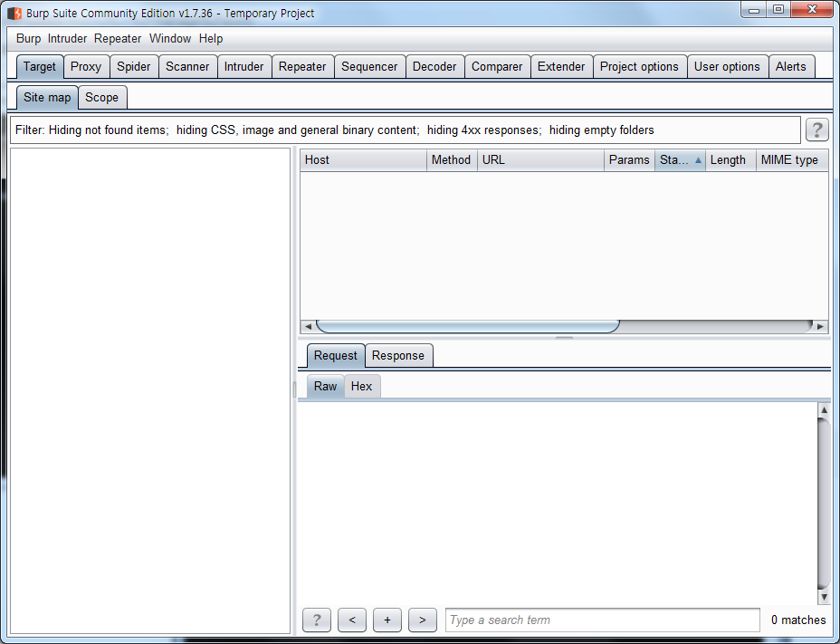Click the horizontal table scrollbar thumb

coord(468,326)
